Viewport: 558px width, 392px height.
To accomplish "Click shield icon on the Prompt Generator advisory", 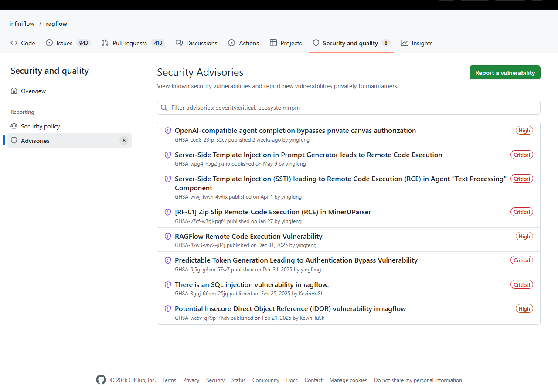I will click(168, 155).
